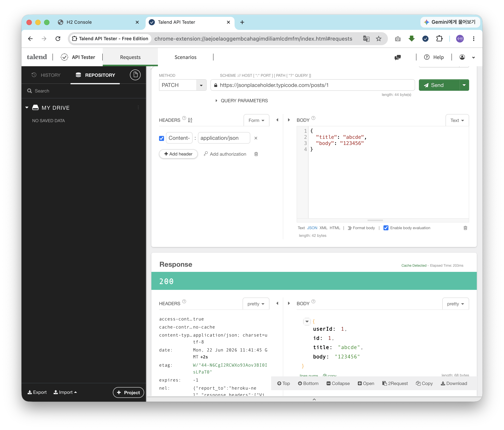
Task: Open response headers pretty dropdown
Action: (x=256, y=304)
